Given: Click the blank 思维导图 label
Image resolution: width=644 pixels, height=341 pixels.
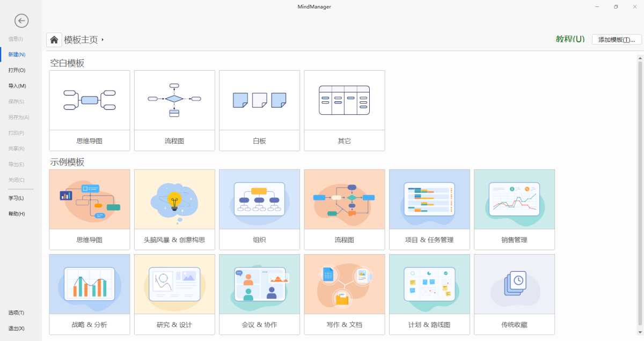Looking at the screenshot, I should (x=90, y=141).
